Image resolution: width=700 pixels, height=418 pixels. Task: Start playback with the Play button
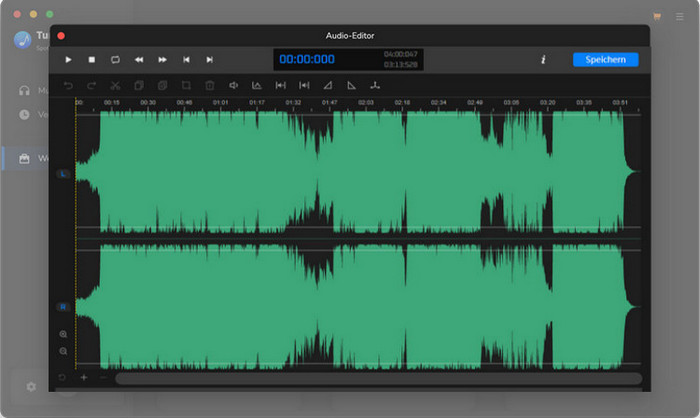pos(68,59)
